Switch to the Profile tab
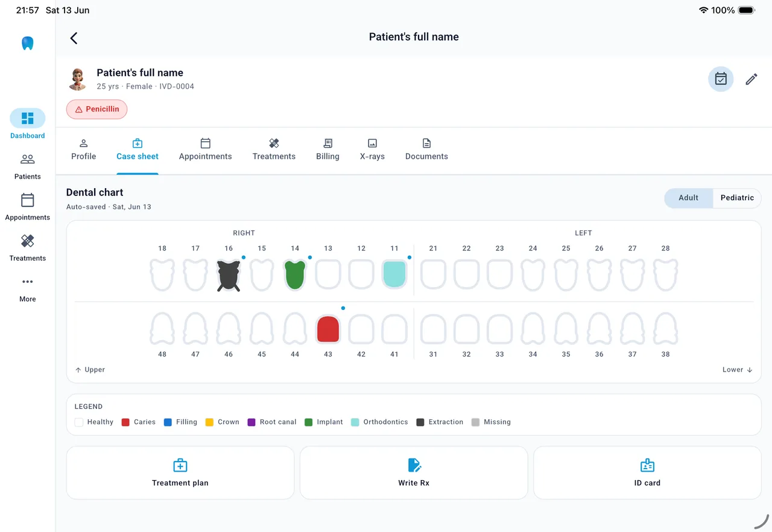772x532 pixels. [84, 150]
